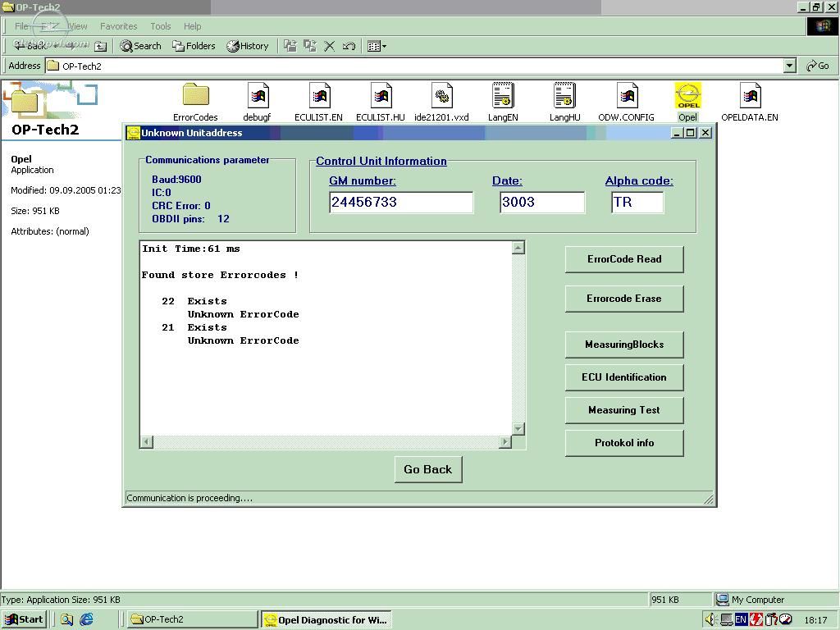Click the "Baud:9600" parameter text

click(176, 180)
